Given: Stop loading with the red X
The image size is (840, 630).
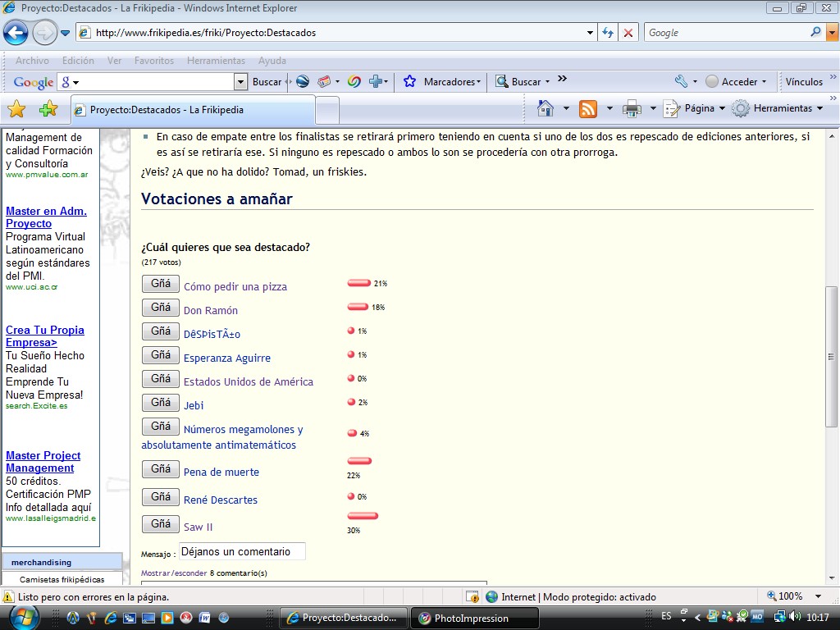Looking at the screenshot, I should pyautogui.click(x=628, y=33).
